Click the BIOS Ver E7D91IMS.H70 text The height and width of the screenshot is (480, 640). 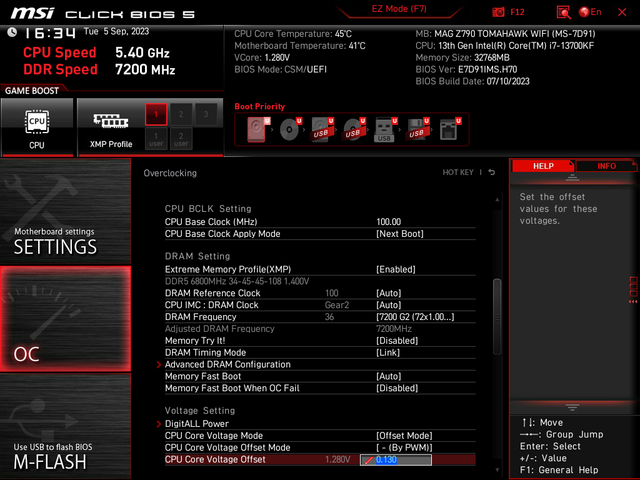coord(466,69)
